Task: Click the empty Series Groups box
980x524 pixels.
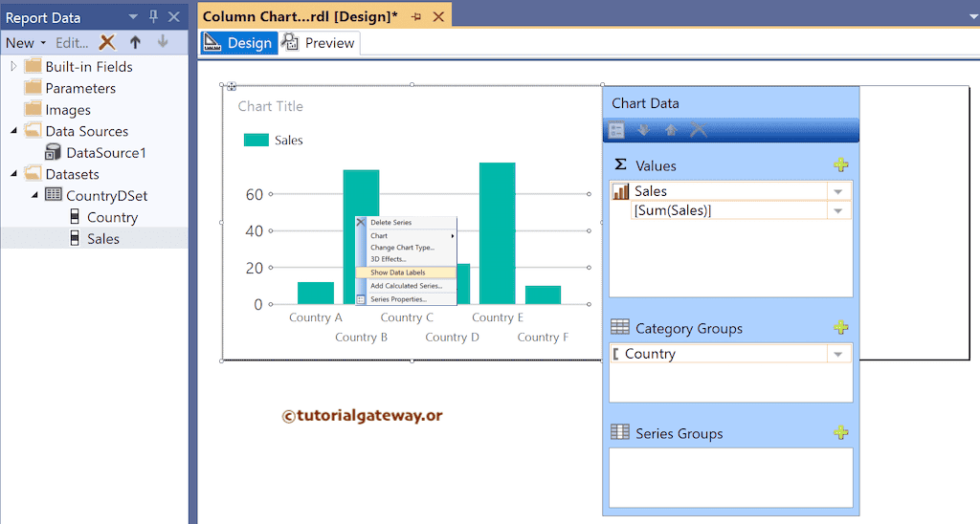Action: point(730,478)
